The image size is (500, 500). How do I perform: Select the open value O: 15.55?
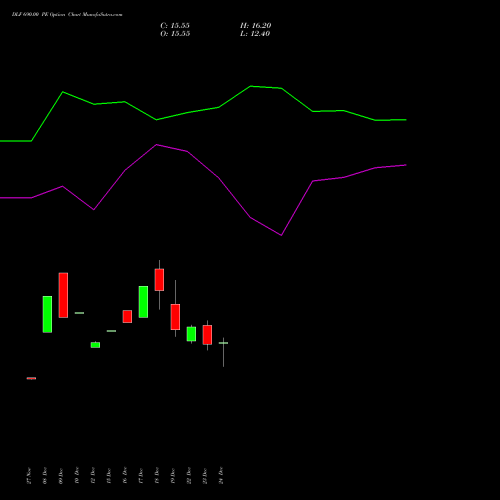coord(175,34)
